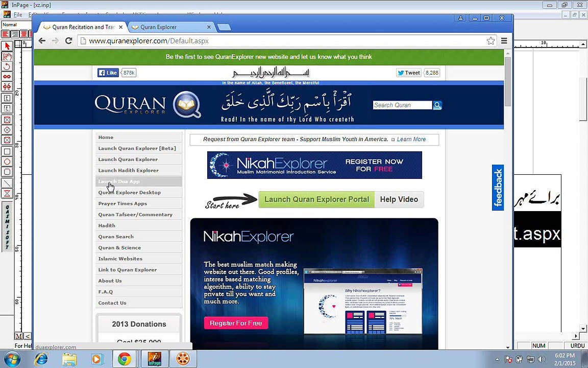This screenshot has height=368, width=588.
Task: Click in the Search Quran field
Action: (x=402, y=105)
